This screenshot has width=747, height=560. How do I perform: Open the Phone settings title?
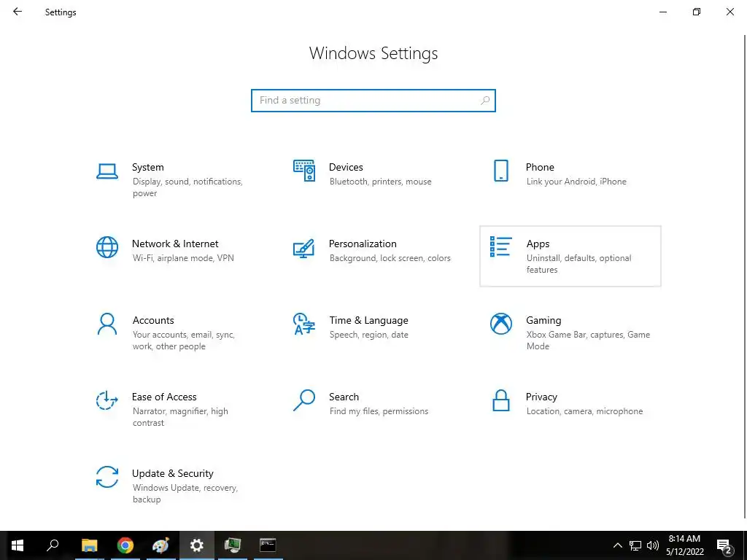point(540,167)
